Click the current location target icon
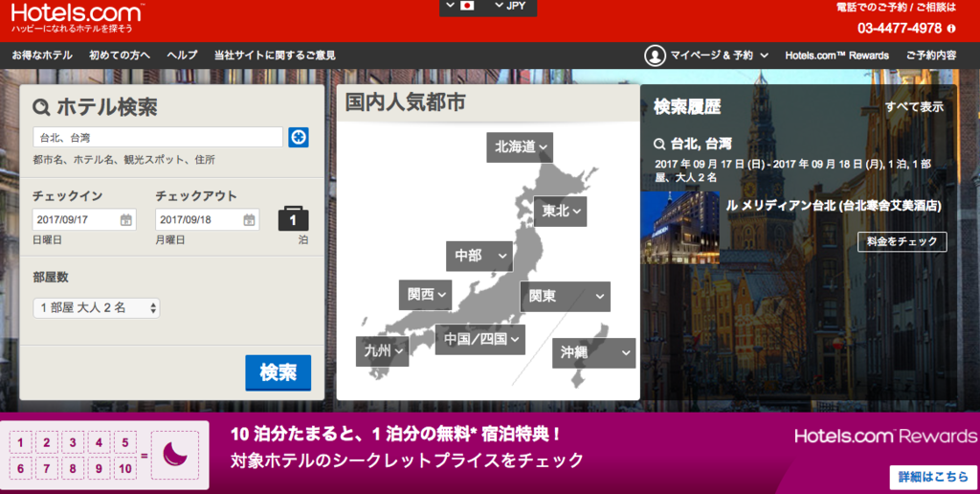The height and width of the screenshot is (494, 980). coord(299,137)
